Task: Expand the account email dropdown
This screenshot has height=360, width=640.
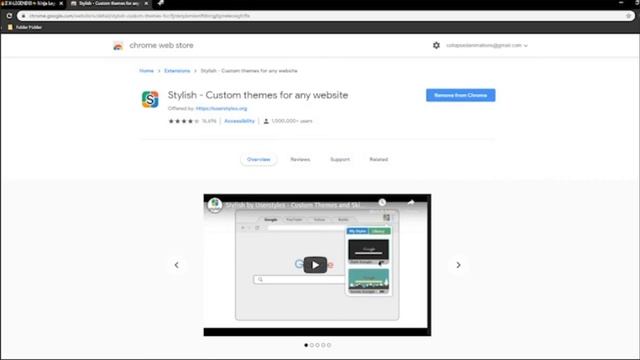Action: 487,45
